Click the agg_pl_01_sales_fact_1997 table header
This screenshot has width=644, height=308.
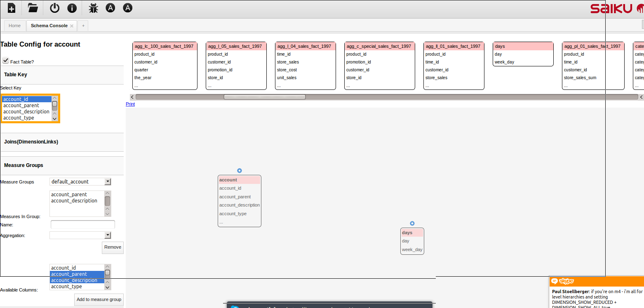[593, 46]
